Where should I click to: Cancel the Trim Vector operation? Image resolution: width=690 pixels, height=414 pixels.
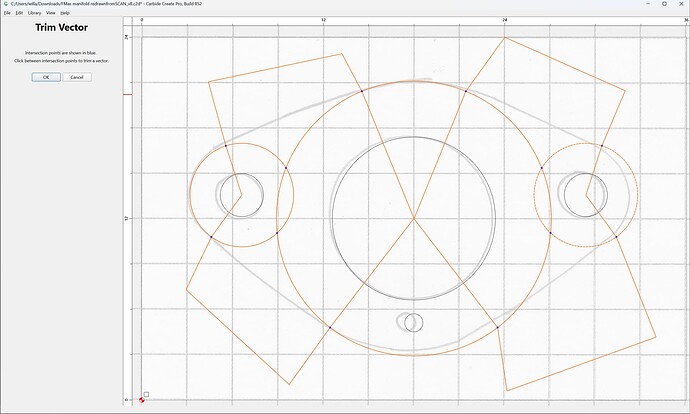[77, 77]
